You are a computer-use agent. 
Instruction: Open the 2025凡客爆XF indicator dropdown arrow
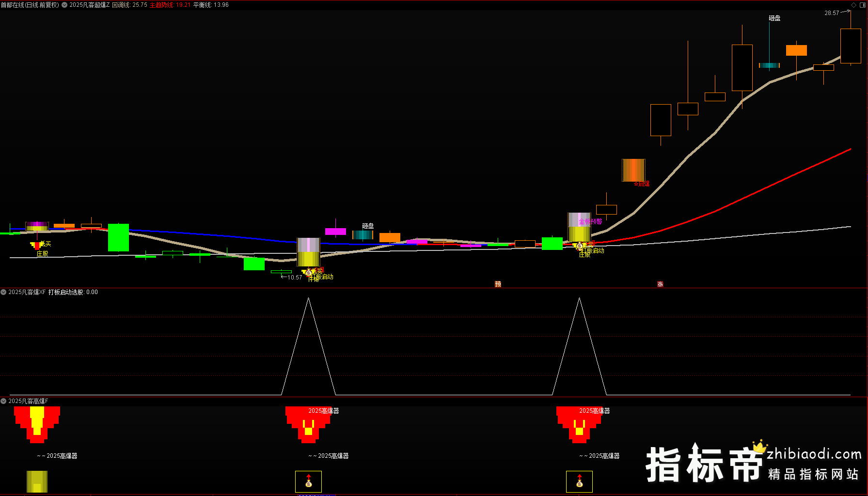tap(3, 292)
